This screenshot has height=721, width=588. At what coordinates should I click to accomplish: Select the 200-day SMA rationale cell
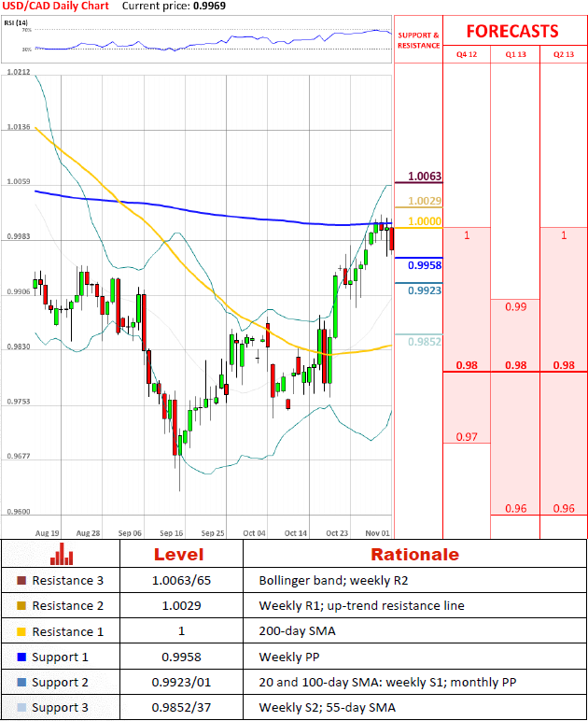[x=295, y=632]
